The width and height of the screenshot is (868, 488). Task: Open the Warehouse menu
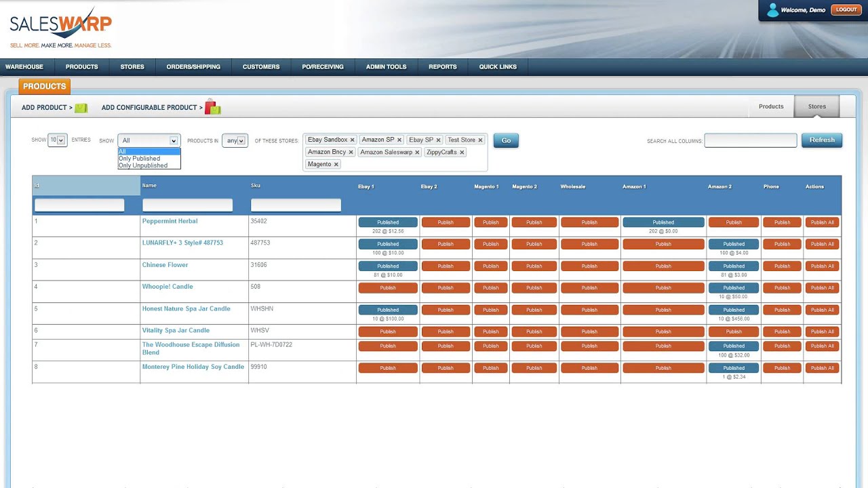(24, 67)
